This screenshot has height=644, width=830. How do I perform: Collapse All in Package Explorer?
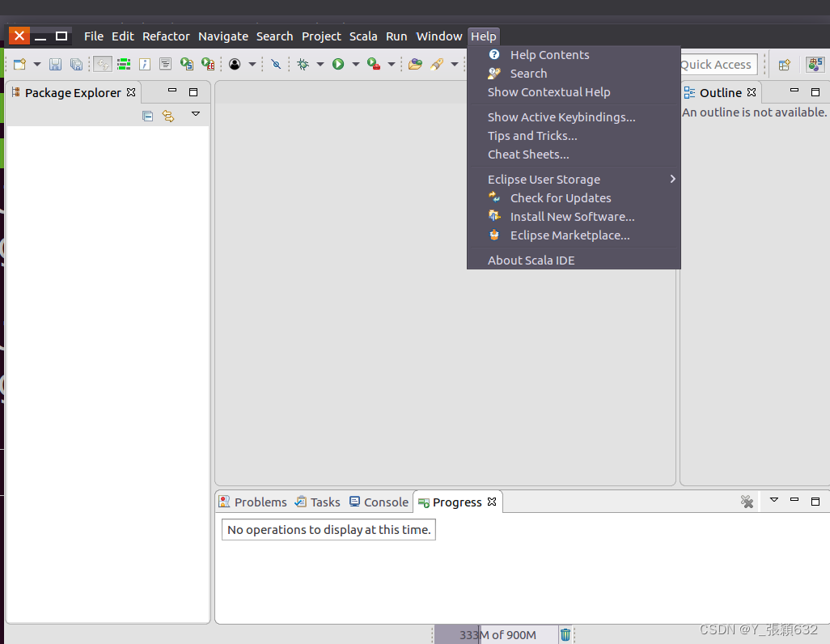pyautogui.click(x=148, y=116)
